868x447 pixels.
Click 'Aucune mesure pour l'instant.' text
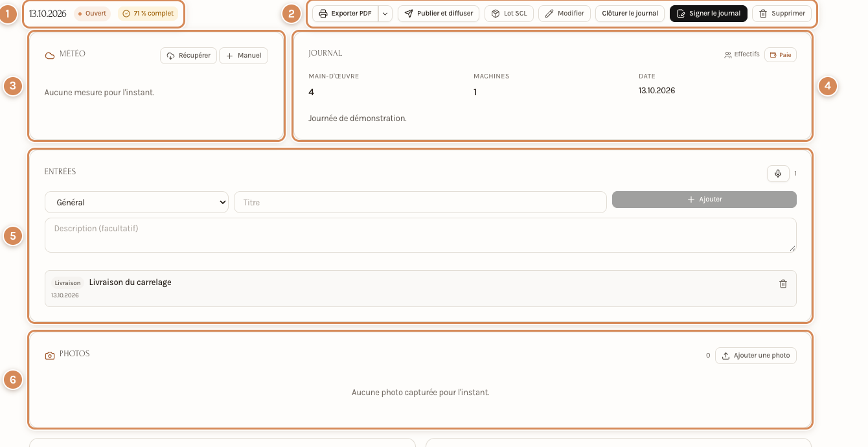99,93
